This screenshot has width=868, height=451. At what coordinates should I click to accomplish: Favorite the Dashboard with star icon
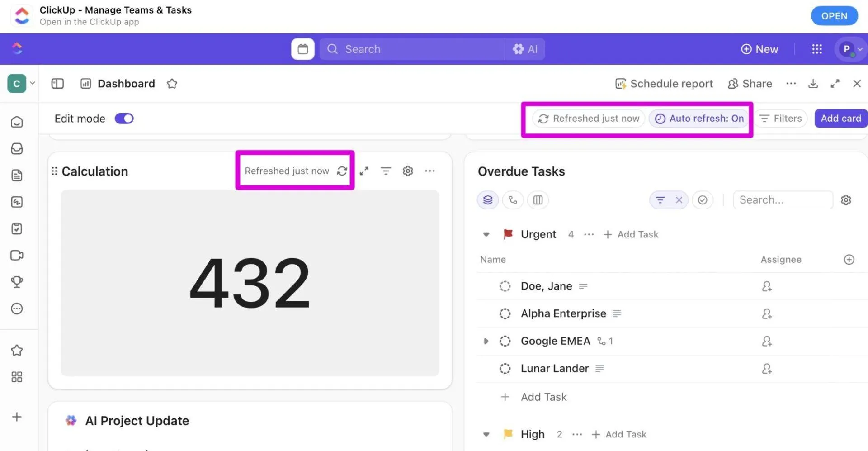(172, 84)
